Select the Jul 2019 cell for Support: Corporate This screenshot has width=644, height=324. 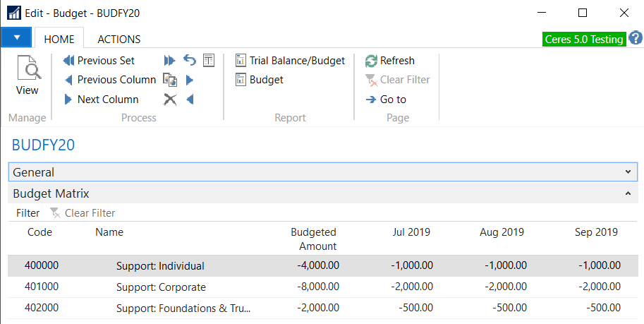point(413,287)
